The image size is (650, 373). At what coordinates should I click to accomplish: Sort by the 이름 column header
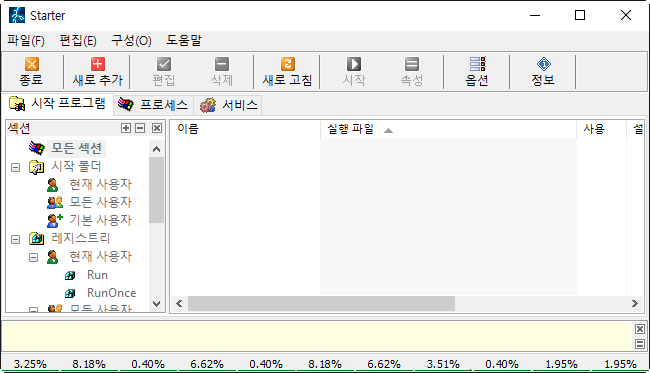point(245,129)
